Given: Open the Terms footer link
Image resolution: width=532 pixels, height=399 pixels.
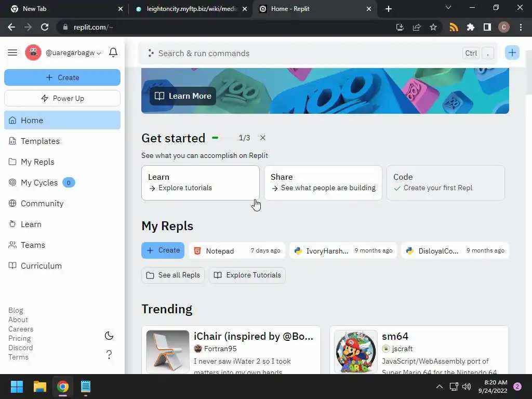Looking at the screenshot, I should (x=18, y=357).
